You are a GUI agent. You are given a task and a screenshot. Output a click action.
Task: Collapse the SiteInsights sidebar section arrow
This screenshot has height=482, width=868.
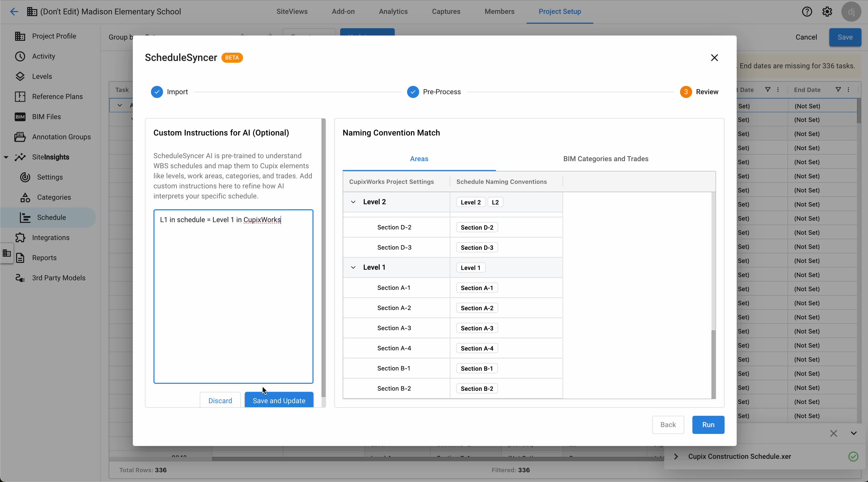6,157
